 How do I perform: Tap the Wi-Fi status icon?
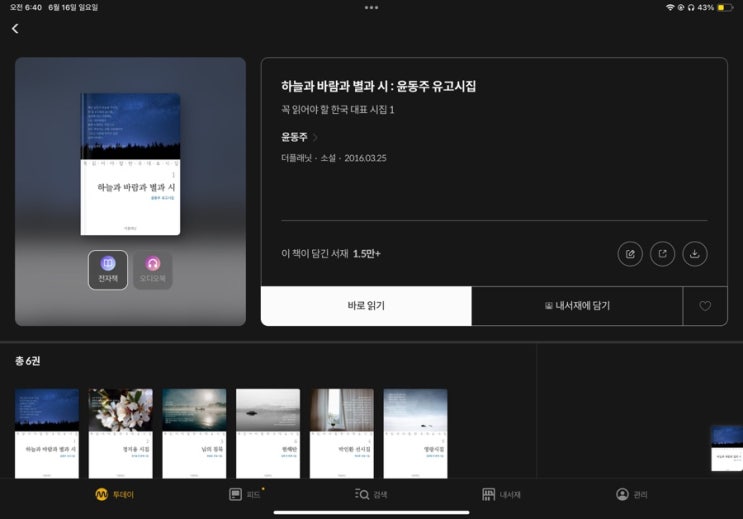[670, 8]
